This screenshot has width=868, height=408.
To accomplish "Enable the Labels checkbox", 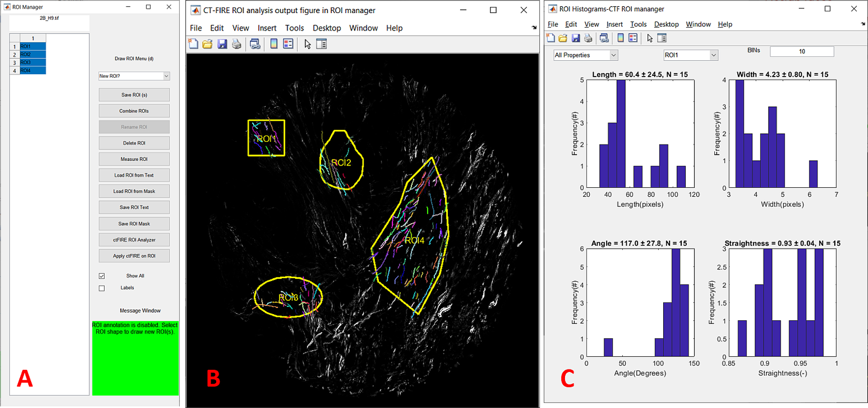I will (x=102, y=288).
